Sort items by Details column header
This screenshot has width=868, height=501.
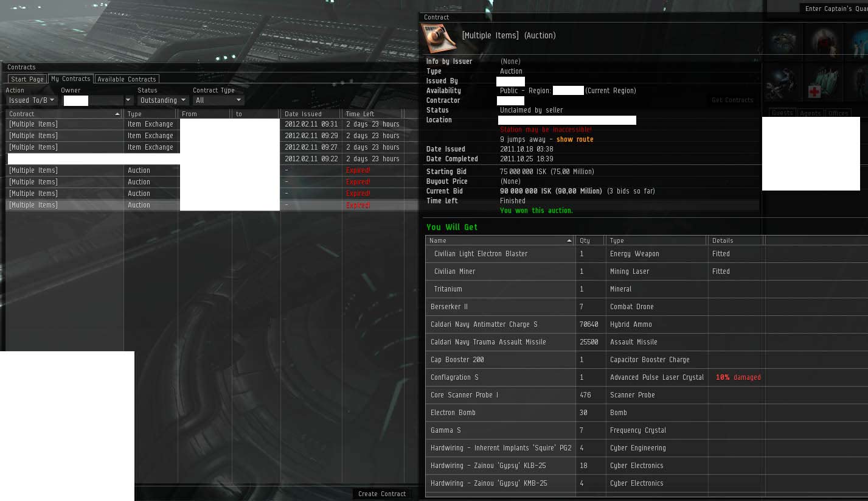pos(735,240)
